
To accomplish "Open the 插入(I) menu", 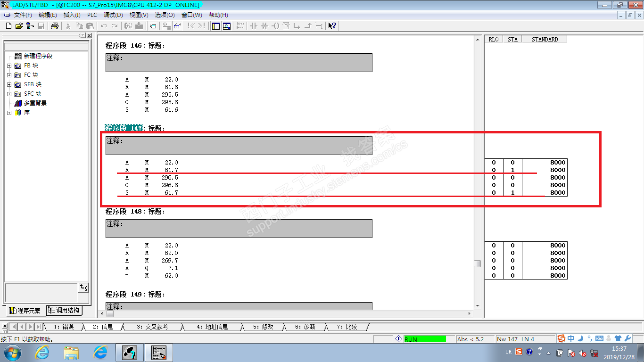I will click(x=72, y=15).
